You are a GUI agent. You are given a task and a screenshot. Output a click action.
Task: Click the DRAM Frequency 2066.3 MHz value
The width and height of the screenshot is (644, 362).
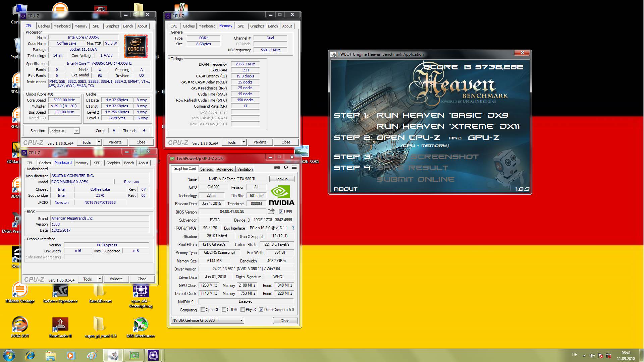(245, 64)
